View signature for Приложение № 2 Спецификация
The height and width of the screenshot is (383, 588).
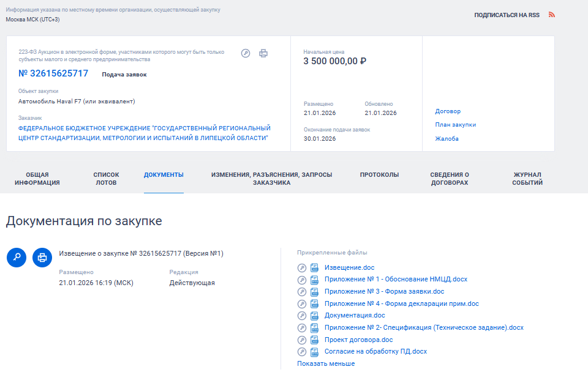click(x=302, y=327)
